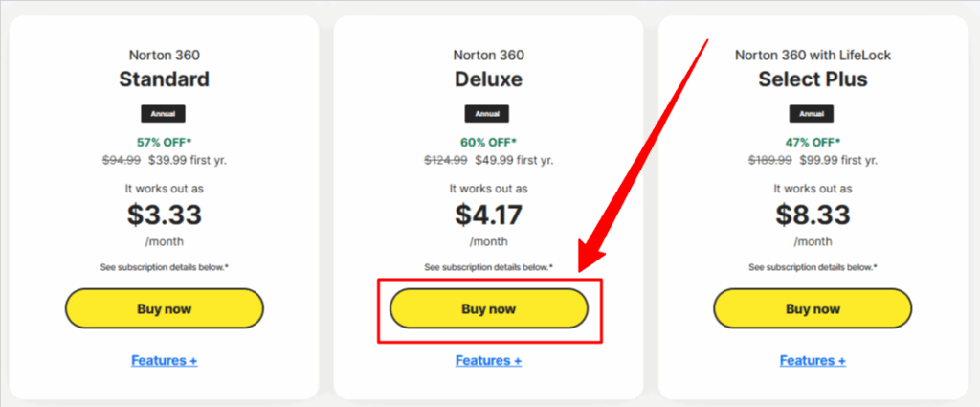Open Features + under Select Plus
980x407 pixels.
[x=813, y=361]
